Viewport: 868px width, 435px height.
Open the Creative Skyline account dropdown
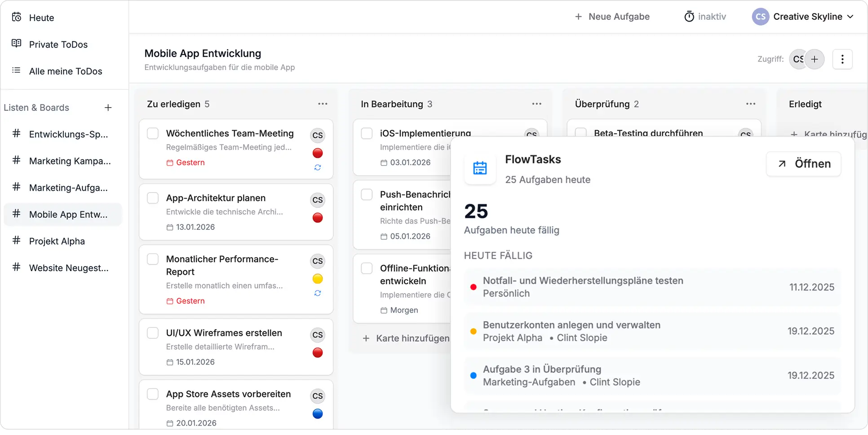[804, 17]
